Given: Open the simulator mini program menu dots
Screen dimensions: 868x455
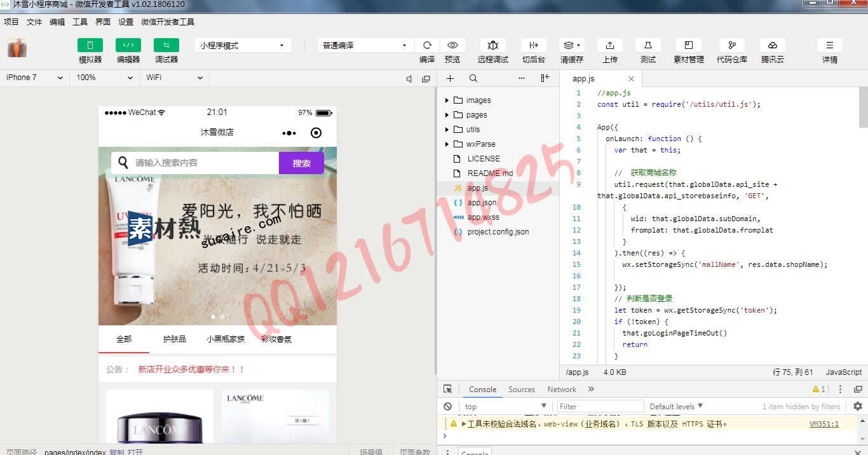Looking at the screenshot, I should 289,133.
